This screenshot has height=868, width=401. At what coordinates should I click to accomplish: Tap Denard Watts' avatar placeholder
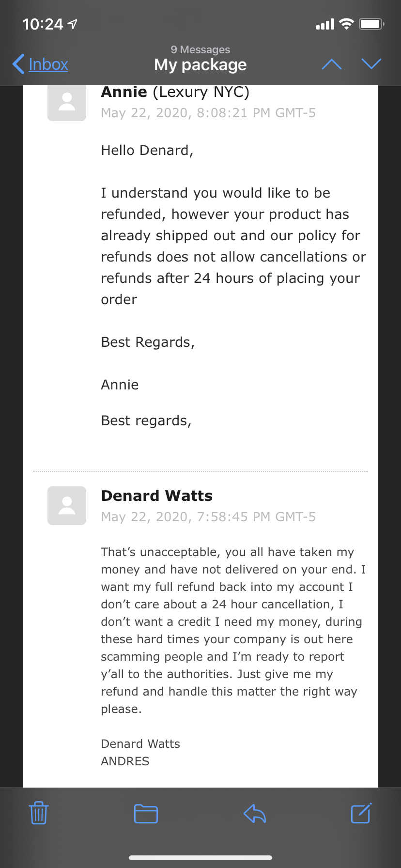[x=67, y=506]
